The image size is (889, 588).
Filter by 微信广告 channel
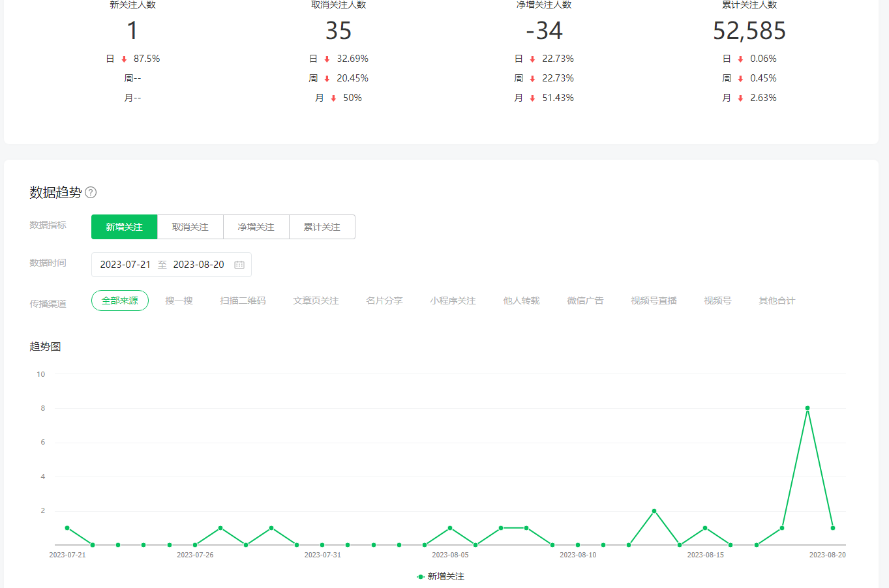(585, 301)
